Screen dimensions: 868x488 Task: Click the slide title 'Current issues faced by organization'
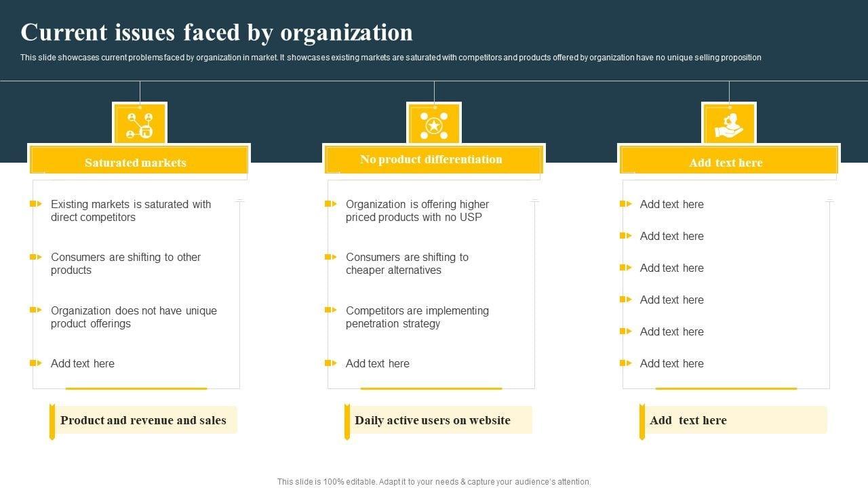(216, 33)
